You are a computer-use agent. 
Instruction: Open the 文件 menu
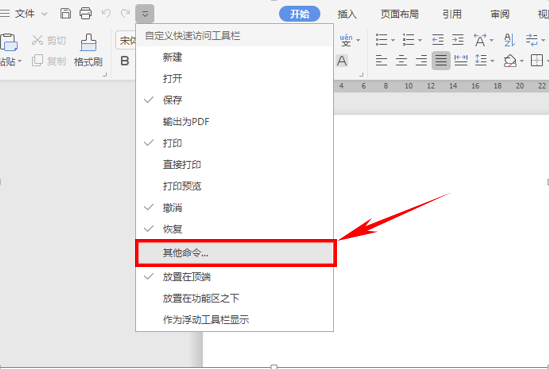coord(25,14)
